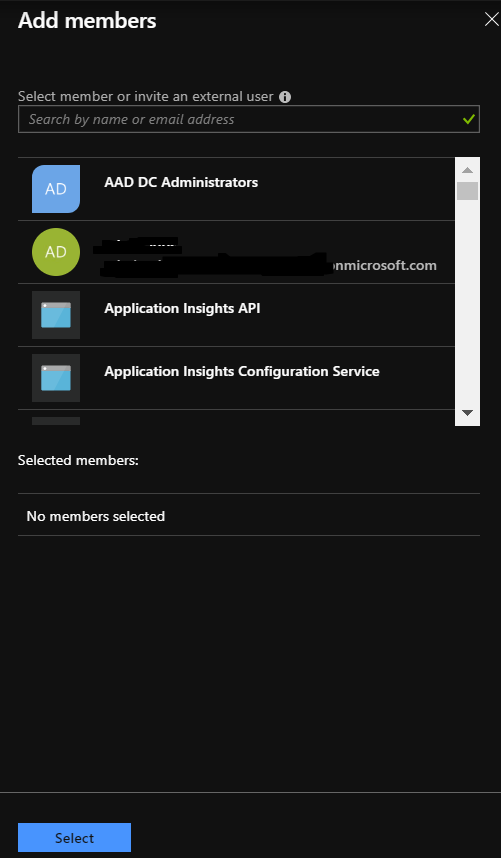Choose Application Insights API from list
The image size is (501, 858).
tap(236, 315)
